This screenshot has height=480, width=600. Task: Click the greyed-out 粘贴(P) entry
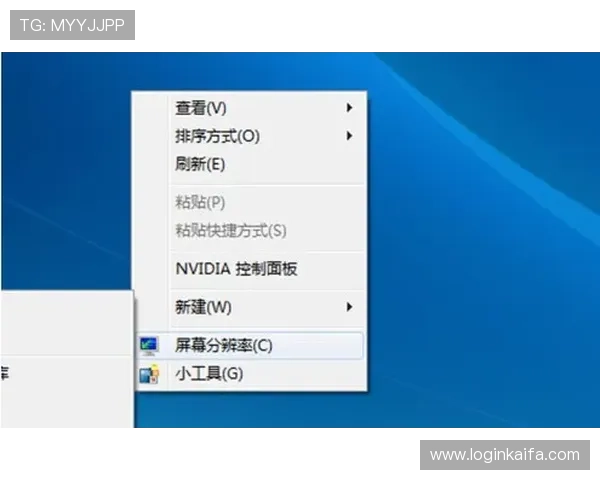[x=200, y=202]
